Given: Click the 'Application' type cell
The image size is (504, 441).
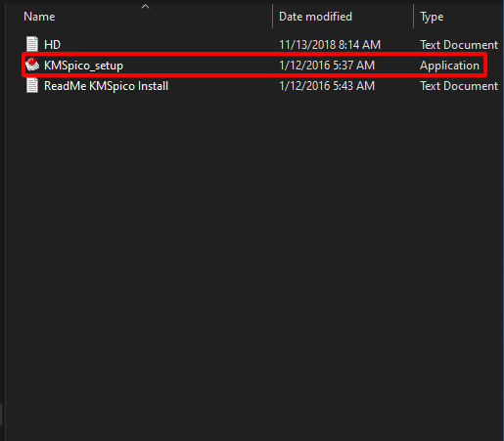Looking at the screenshot, I should [449, 66].
